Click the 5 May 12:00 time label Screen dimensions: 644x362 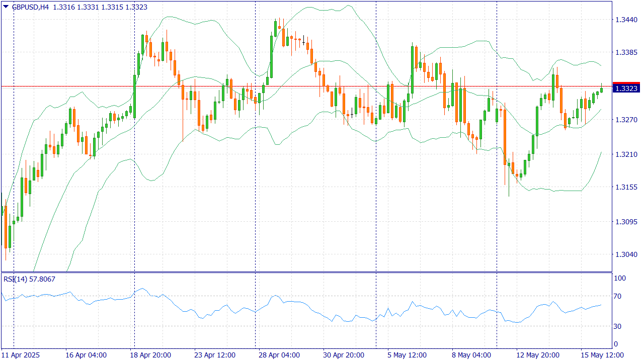tap(408, 355)
